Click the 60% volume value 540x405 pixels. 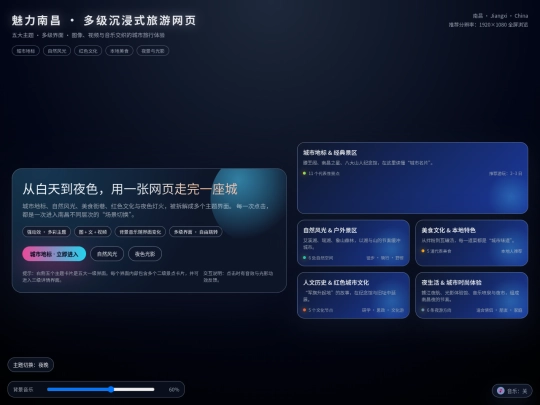[174, 390]
